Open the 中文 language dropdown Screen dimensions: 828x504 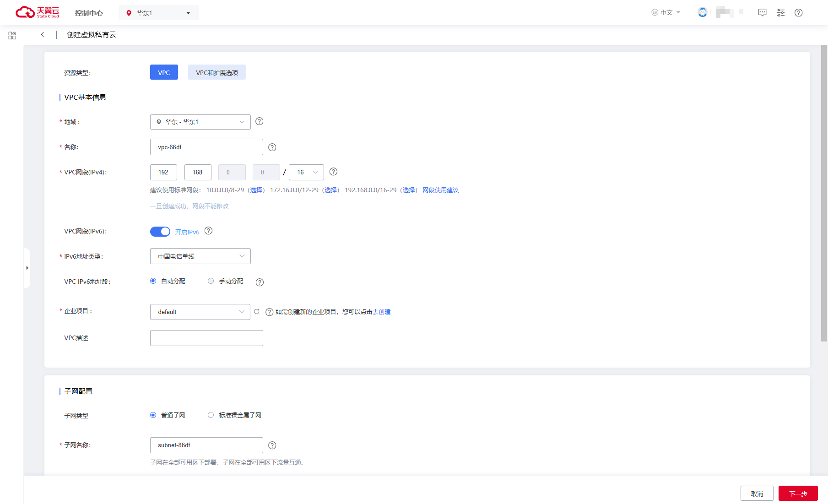(x=666, y=12)
